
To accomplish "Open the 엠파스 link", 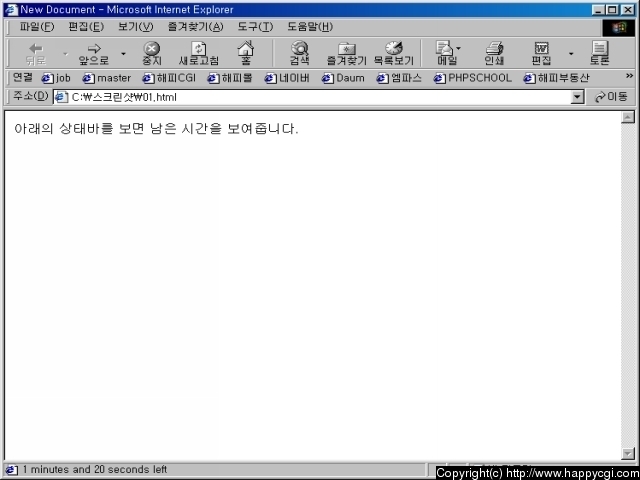I will click(399, 78).
